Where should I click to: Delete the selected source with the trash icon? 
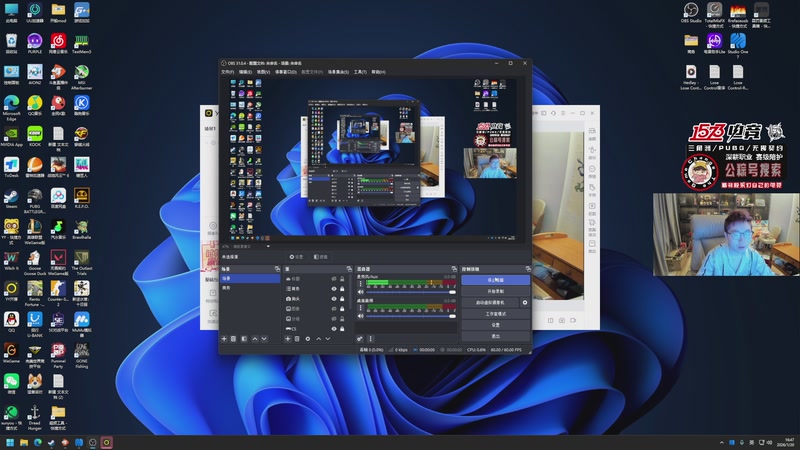[297, 339]
